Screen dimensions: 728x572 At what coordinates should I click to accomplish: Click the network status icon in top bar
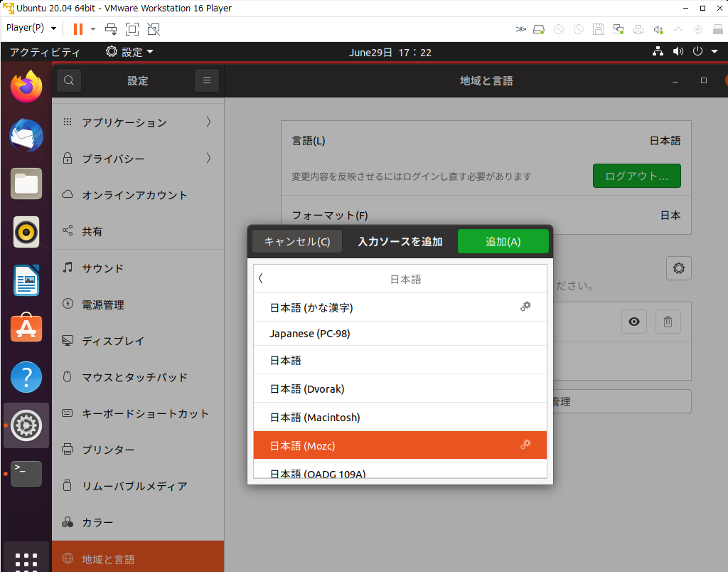[x=658, y=51]
